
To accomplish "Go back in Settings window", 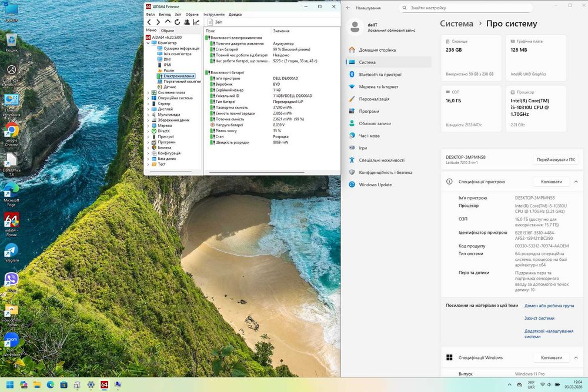I will pyautogui.click(x=348, y=8).
